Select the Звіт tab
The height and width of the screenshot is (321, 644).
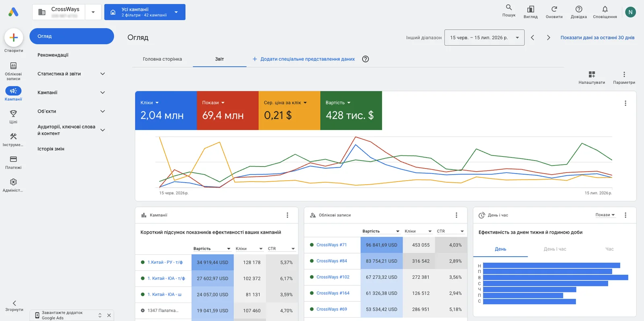click(219, 59)
